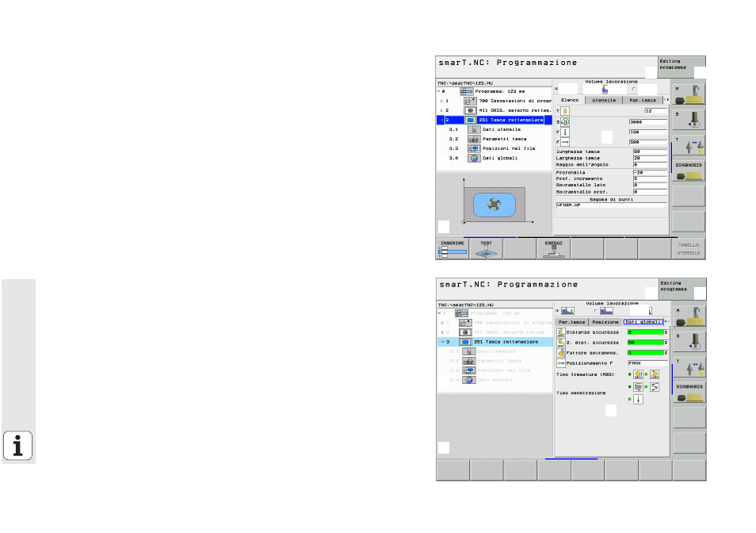Expand 700 Impostazioni node in upper tree
The width and height of the screenshot is (756, 533).
click(x=441, y=101)
